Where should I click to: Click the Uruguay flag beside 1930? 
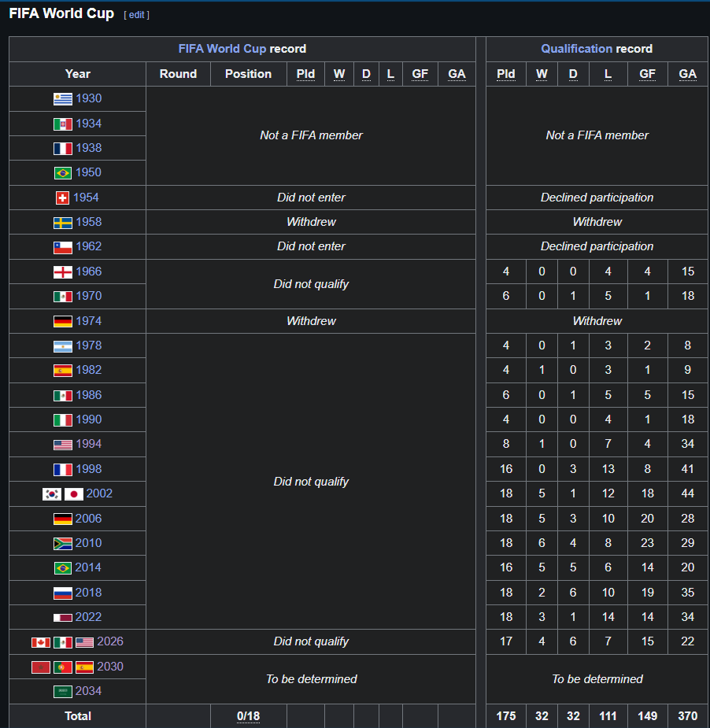click(x=63, y=99)
